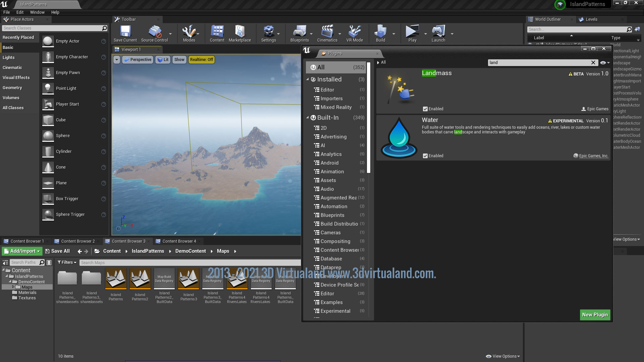The height and width of the screenshot is (362, 644).
Task: Select Point Light actor icon
Action: 48,88
